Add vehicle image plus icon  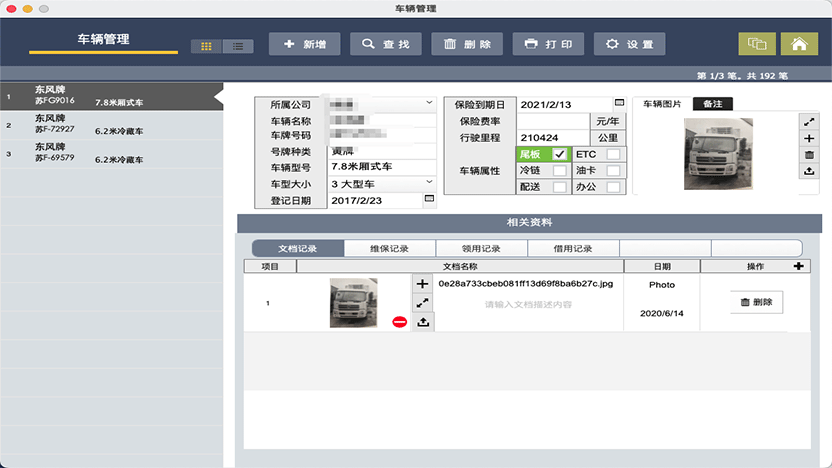click(x=809, y=138)
